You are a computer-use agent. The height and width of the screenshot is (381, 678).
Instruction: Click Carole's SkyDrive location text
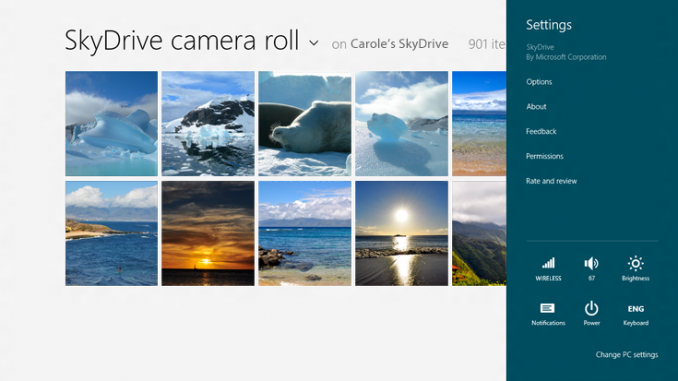tap(399, 44)
